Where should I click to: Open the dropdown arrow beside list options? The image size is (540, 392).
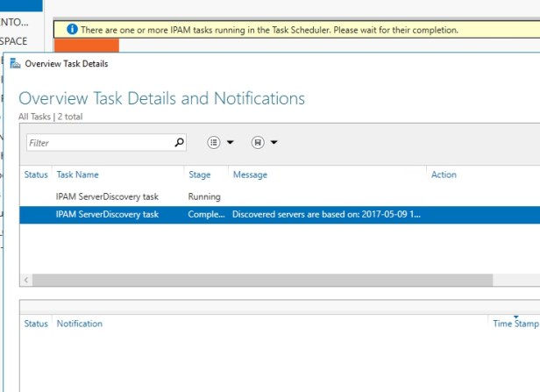[x=231, y=142]
